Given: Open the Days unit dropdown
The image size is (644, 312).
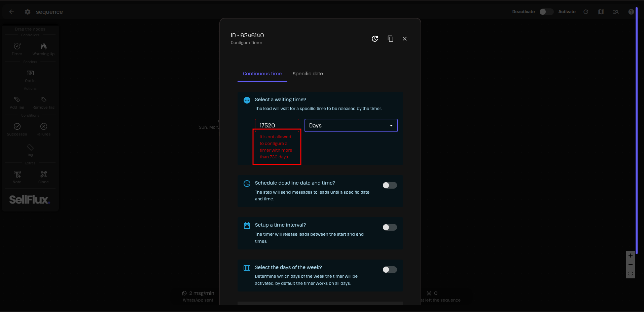Looking at the screenshot, I should tap(351, 125).
